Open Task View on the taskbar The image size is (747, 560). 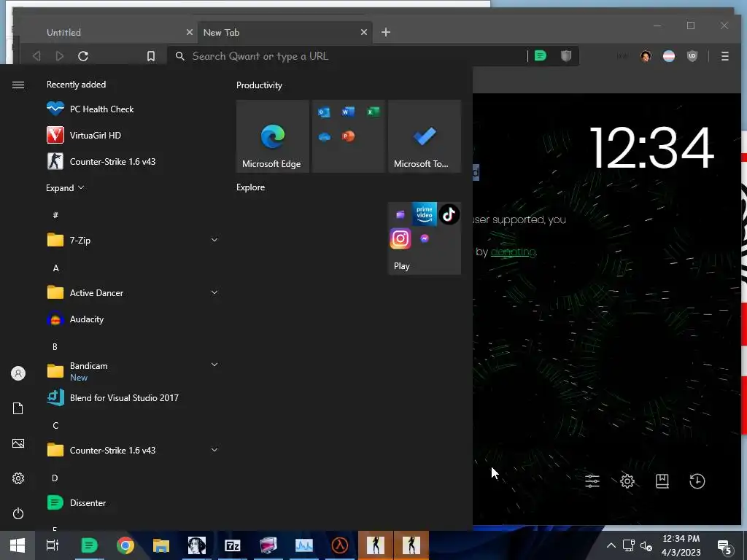[53, 545]
